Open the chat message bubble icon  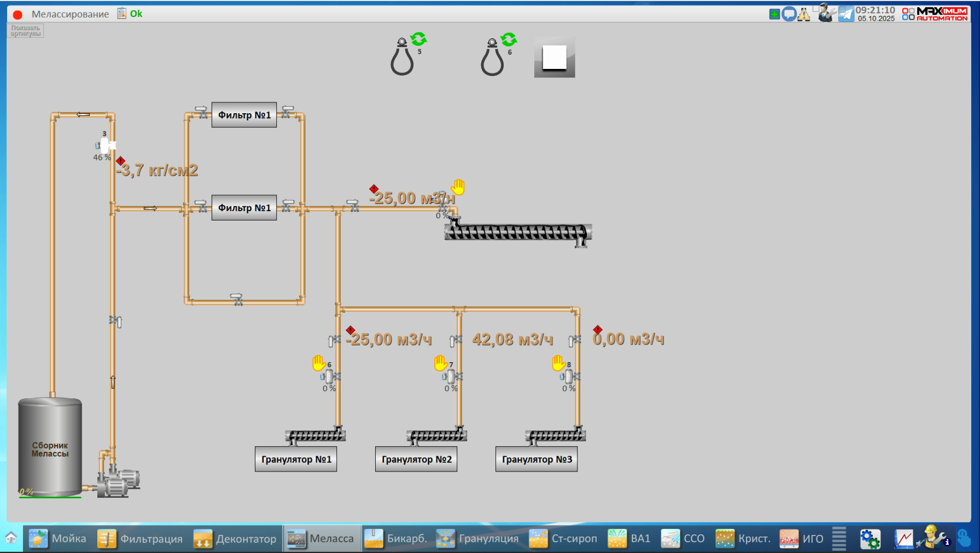789,14
